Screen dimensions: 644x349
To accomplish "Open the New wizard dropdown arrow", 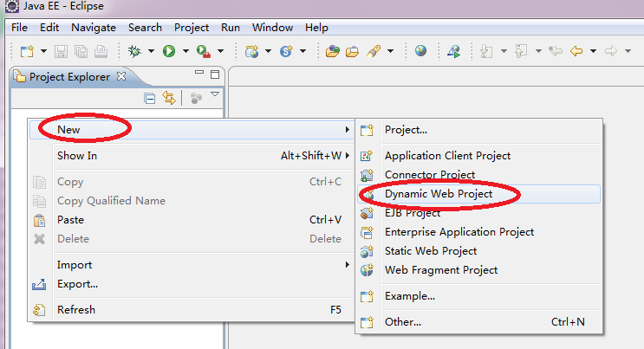I will coord(43,51).
